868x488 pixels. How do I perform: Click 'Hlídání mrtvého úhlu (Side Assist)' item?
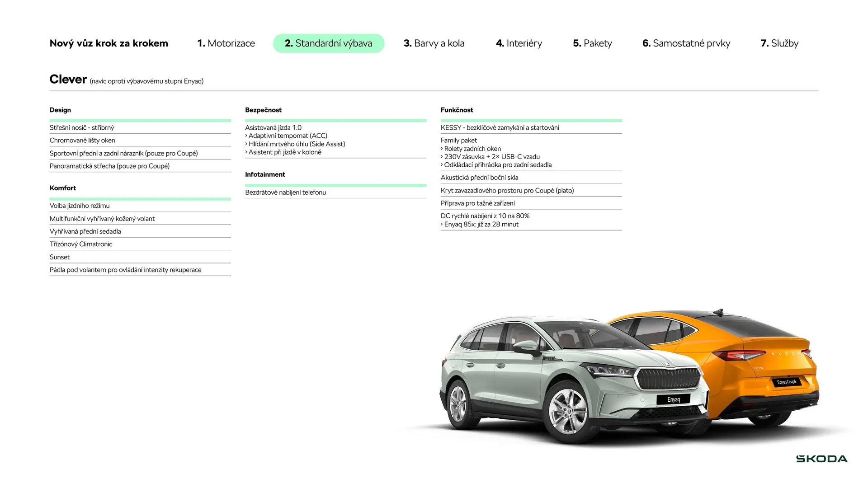click(x=295, y=144)
